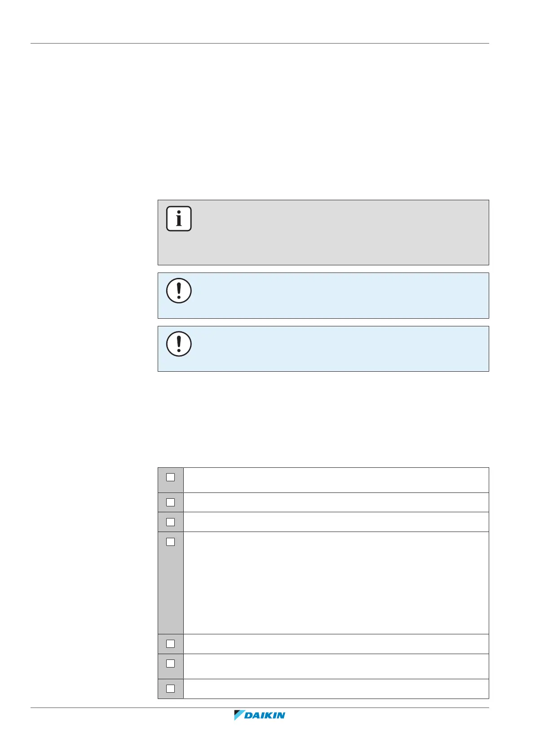Viewport: 535px width, 756px height.
Task: Click inside the lower blue notice box
Action: pyautogui.click(x=337, y=349)
